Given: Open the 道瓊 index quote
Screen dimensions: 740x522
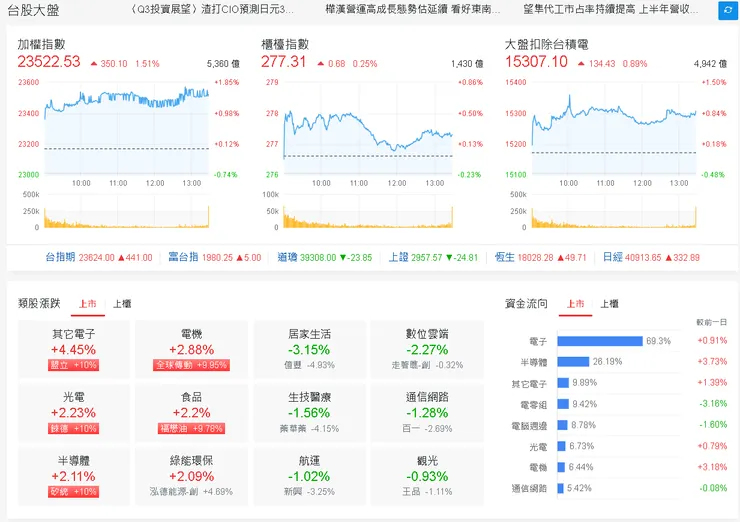Looking at the screenshot, I should click(x=325, y=257).
